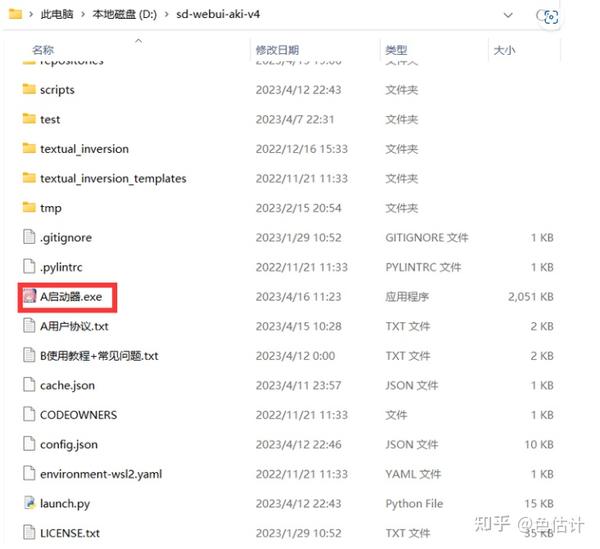Sort files by 大小 column header

pos(504,50)
